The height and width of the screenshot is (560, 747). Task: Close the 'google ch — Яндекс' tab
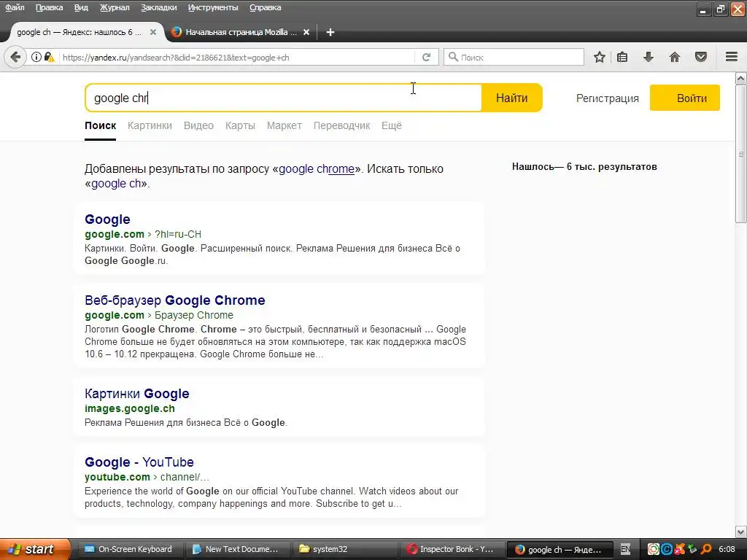[x=153, y=32]
